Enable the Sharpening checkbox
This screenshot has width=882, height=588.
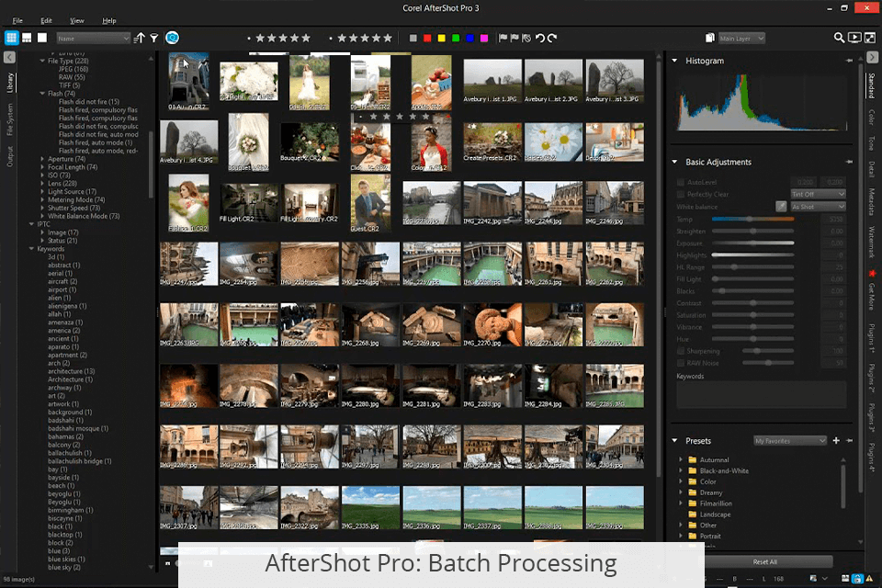click(681, 351)
